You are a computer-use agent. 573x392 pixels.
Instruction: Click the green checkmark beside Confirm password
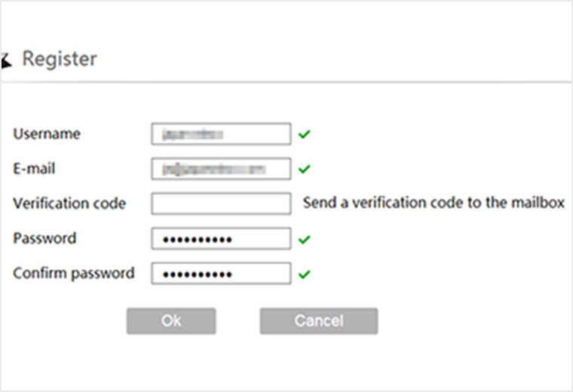[x=304, y=274]
